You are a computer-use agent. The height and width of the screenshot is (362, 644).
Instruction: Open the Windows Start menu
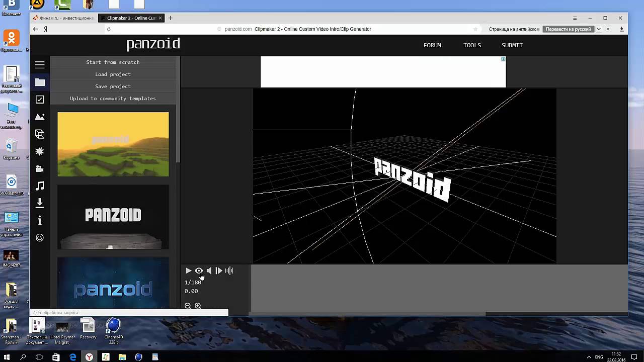[x=7, y=357]
